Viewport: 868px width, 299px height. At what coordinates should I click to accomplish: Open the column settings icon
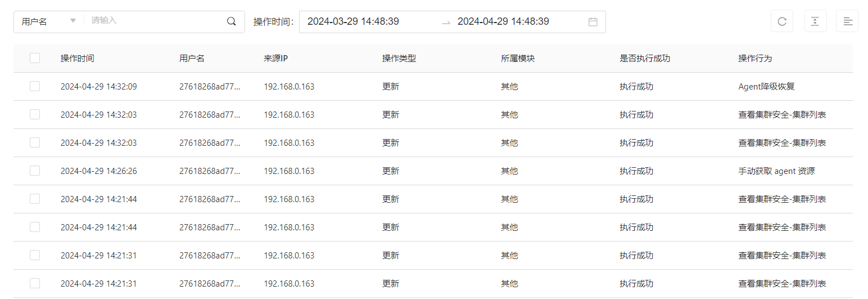tap(847, 21)
